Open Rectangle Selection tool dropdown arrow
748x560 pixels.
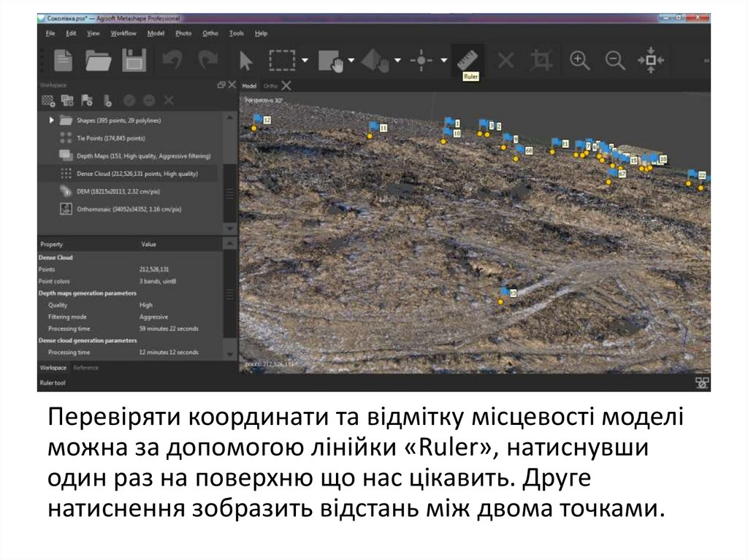[305, 61]
